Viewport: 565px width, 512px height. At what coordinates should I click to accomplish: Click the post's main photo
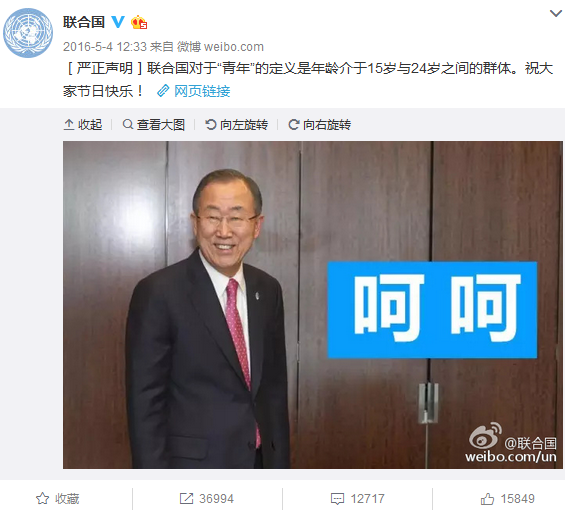click(313, 305)
